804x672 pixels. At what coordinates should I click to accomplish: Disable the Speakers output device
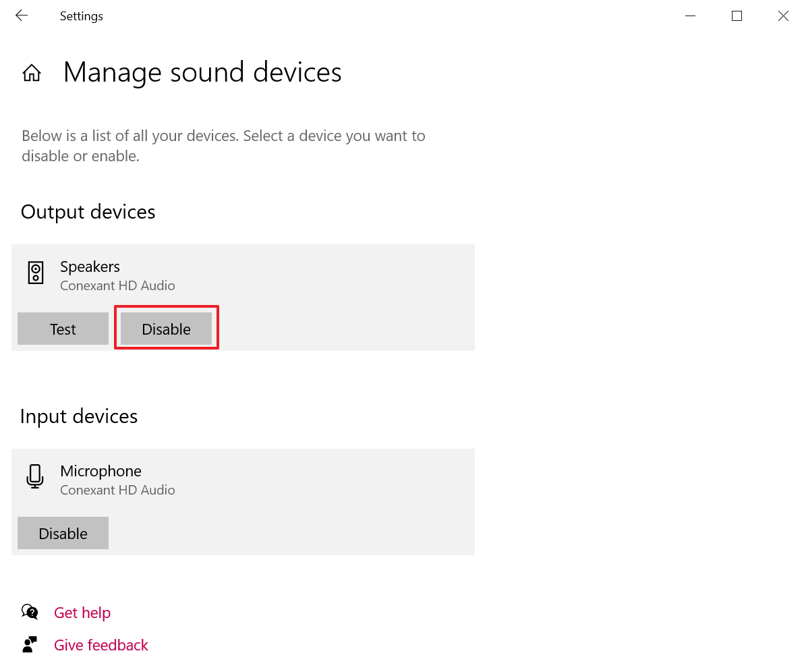(x=166, y=329)
